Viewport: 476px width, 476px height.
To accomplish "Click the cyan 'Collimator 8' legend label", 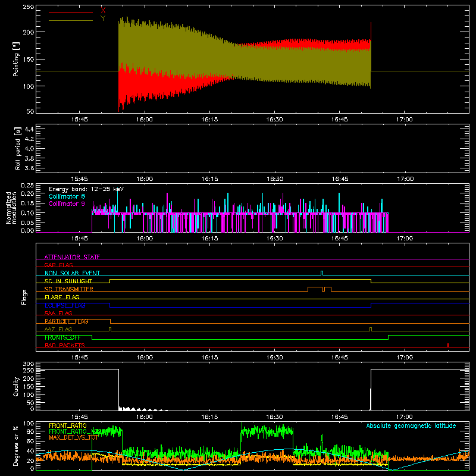I will pos(67,196).
